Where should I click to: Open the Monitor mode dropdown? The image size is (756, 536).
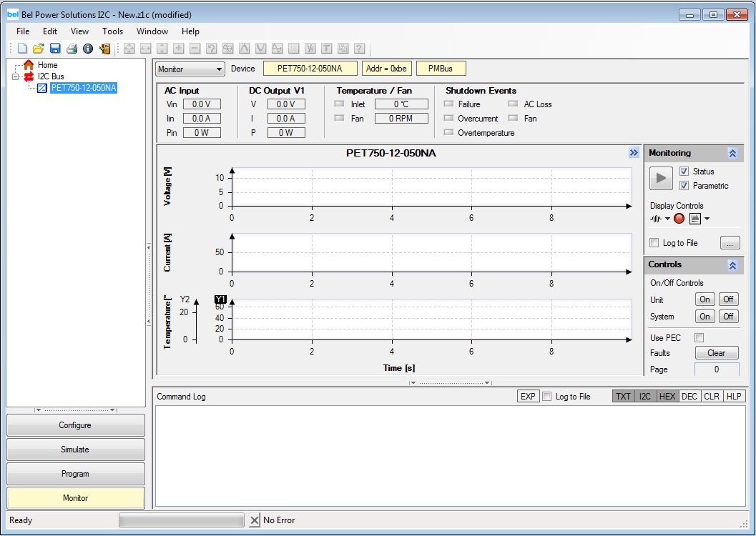190,69
